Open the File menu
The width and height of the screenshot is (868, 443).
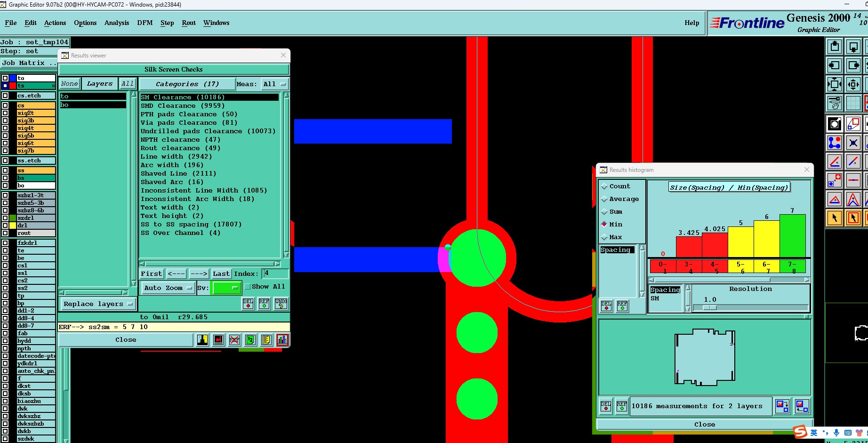[11, 23]
